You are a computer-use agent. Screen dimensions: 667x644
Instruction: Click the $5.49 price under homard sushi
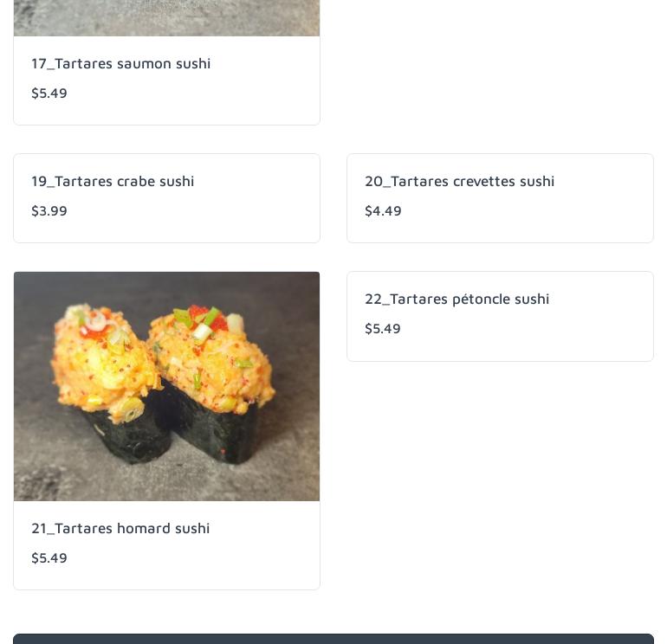pyautogui.click(x=49, y=558)
